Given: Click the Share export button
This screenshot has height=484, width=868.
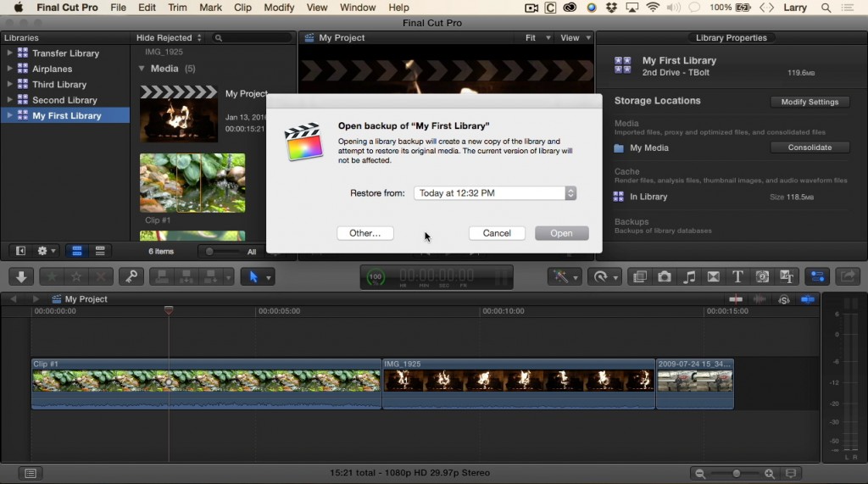Looking at the screenshot, I should pyautogui.click(x=848, y=276).
